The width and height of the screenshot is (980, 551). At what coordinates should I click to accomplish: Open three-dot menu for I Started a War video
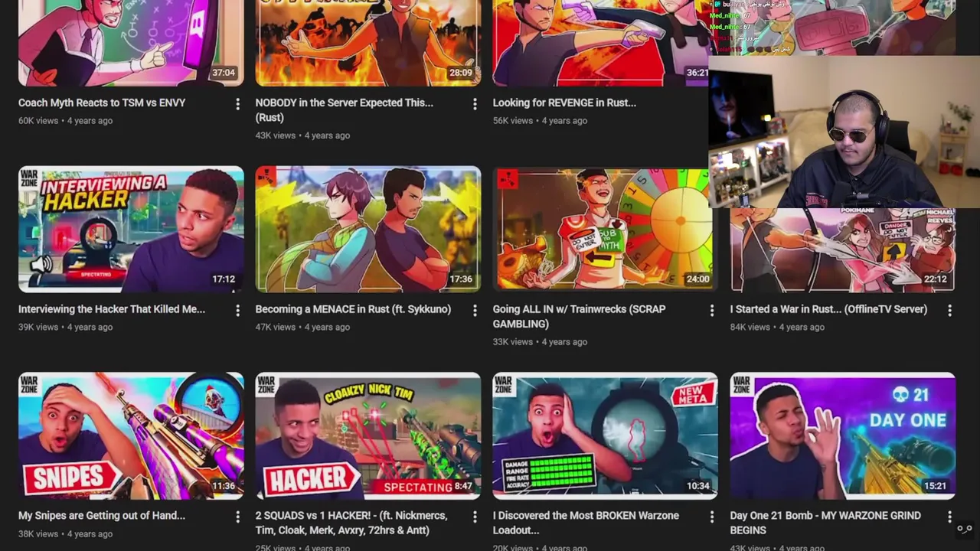pyautogui.click(x=949, y=311)
